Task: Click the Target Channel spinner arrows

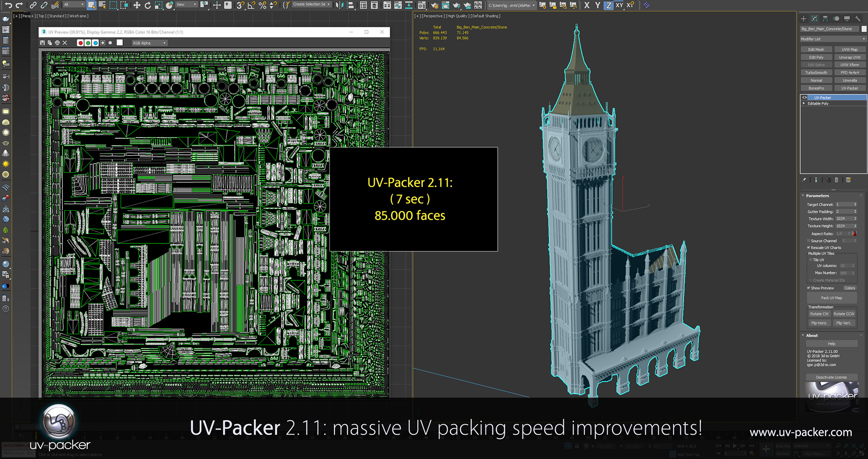Action: coord(855,204)
